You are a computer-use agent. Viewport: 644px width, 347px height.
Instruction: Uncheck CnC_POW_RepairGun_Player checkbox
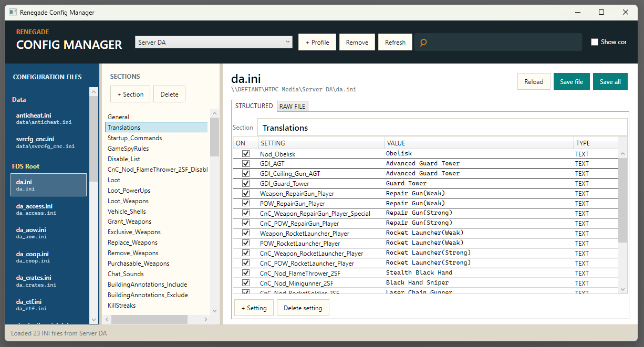246,224
